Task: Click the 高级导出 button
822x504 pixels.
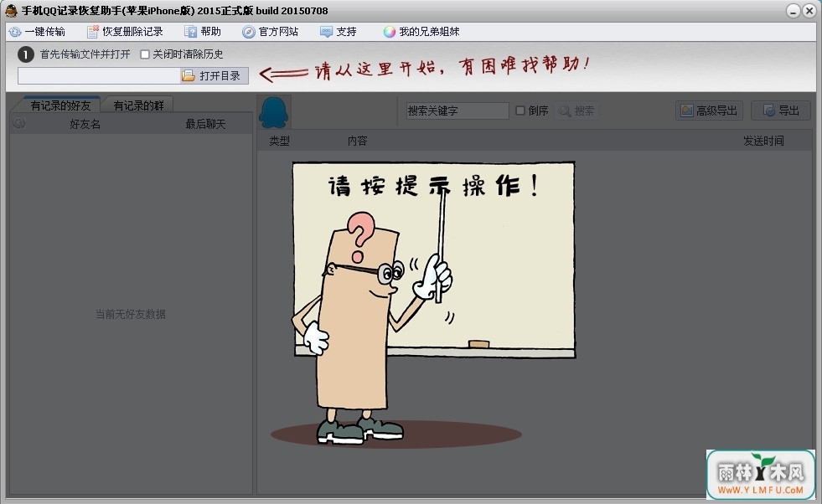Action: 709,111
